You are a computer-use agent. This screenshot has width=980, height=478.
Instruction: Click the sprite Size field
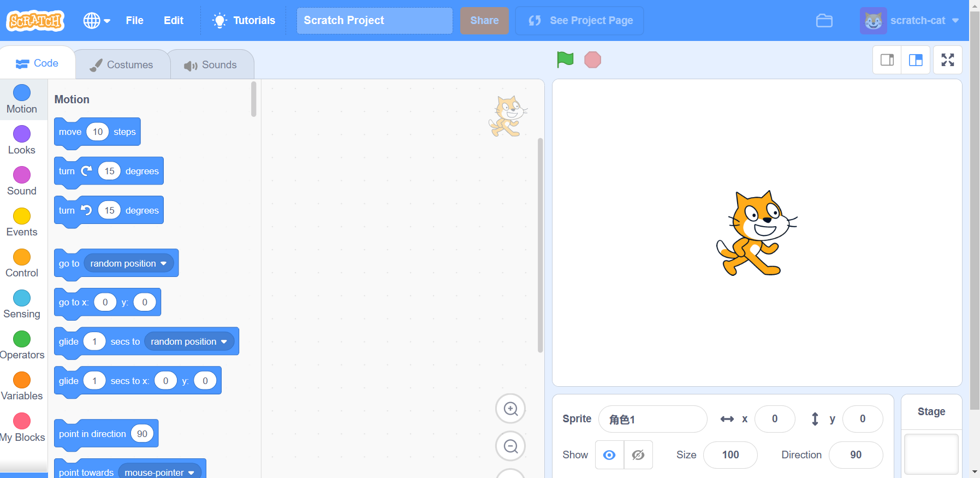coord(730,455)
